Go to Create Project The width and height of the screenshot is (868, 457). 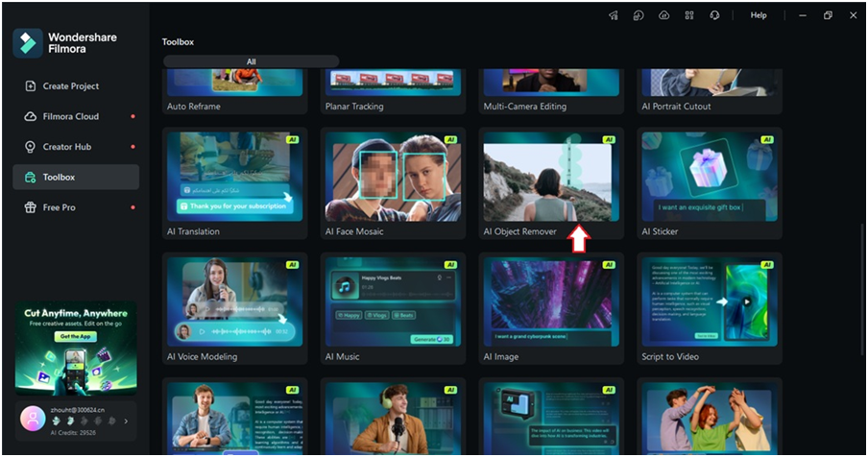coord(76,86)
